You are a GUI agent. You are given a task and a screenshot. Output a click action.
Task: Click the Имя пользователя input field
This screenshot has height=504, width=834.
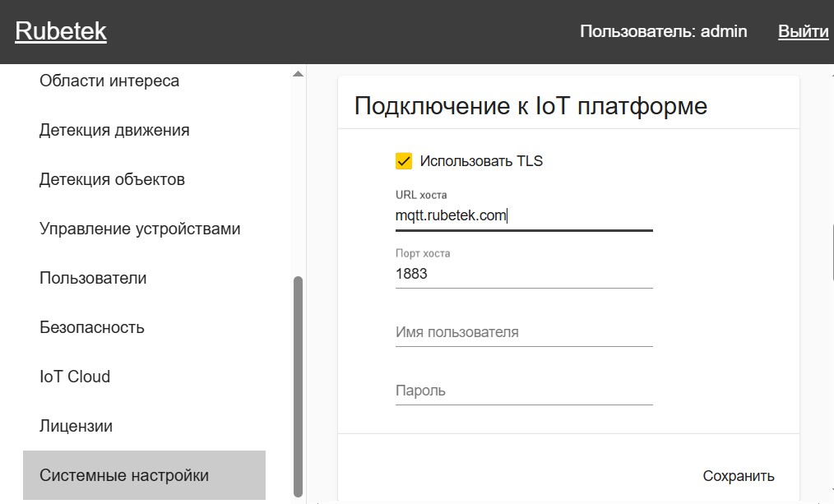coord(523,332)
